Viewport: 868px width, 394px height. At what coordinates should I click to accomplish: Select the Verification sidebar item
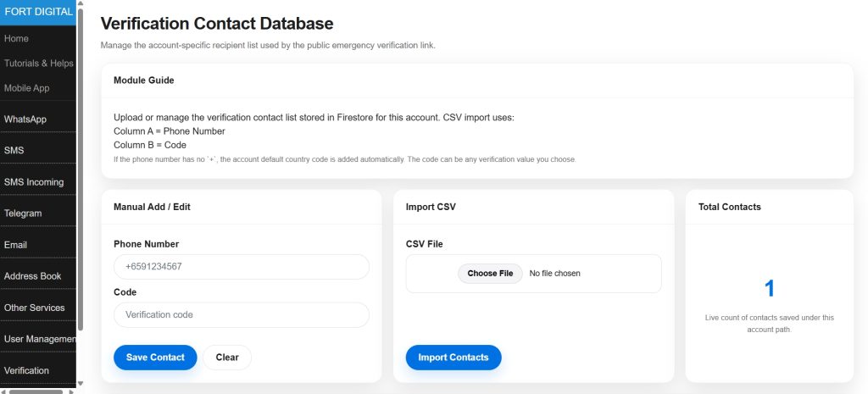(26, 370)
